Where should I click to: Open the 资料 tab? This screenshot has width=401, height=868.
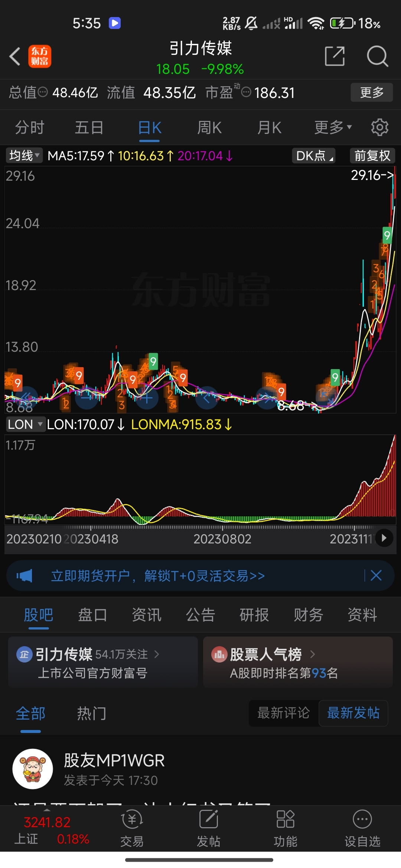(362, 615)
